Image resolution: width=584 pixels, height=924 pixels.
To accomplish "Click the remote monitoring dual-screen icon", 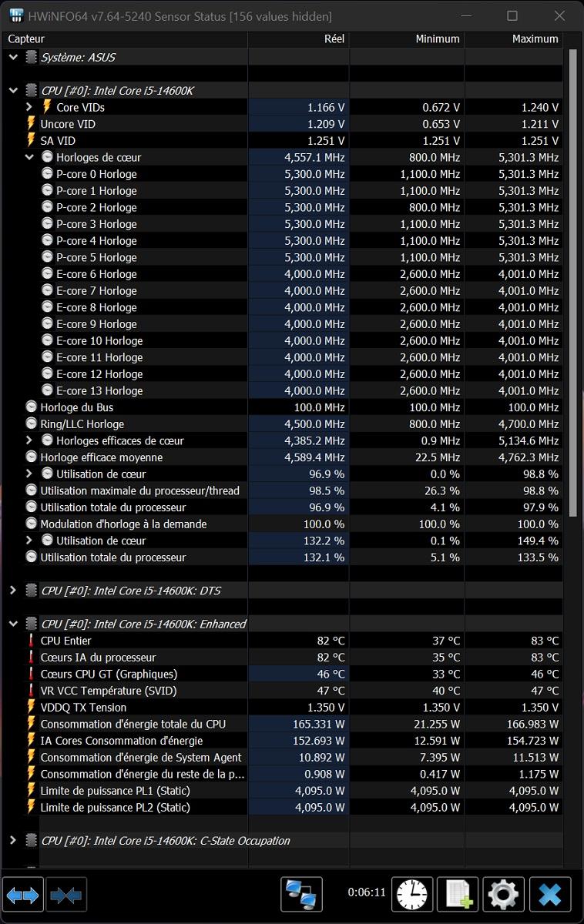I will (301, 893).
